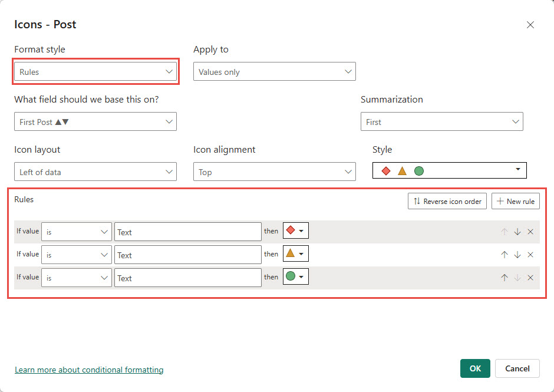Open the red diamond icon picker
The image size is (554, 392).
coord(295,231)
